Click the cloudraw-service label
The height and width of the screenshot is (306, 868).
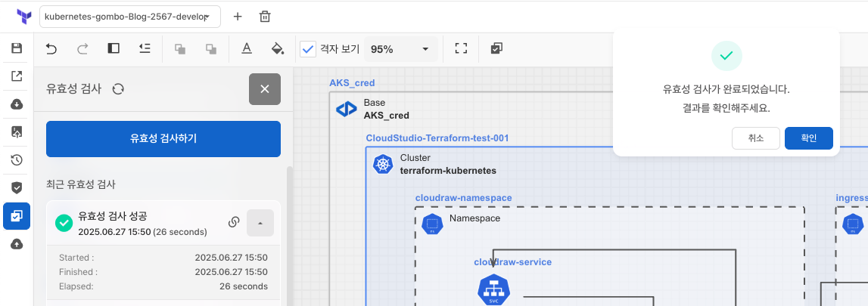coord(512,262)
